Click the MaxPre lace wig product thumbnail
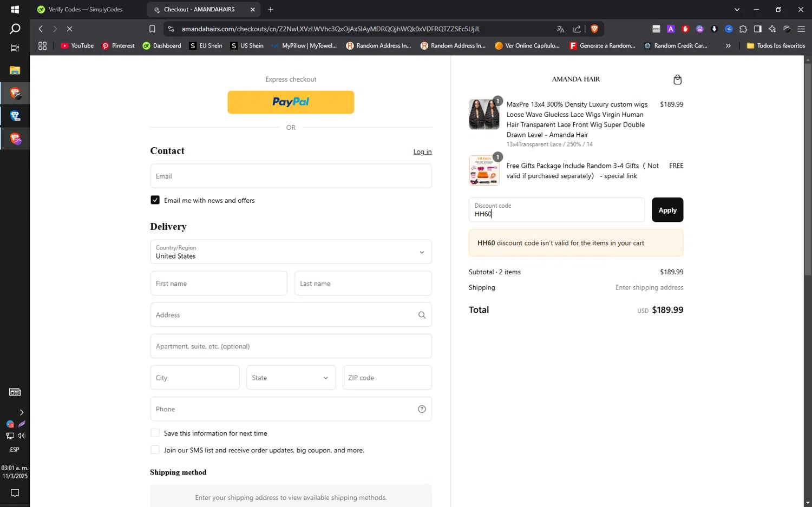Viewport: 812px width, 507px height. click(x=484, y=114)
